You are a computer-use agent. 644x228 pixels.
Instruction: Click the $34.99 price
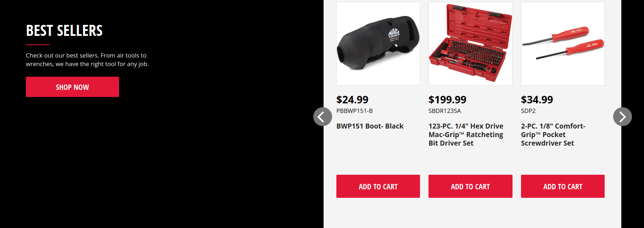coord(537,100)
